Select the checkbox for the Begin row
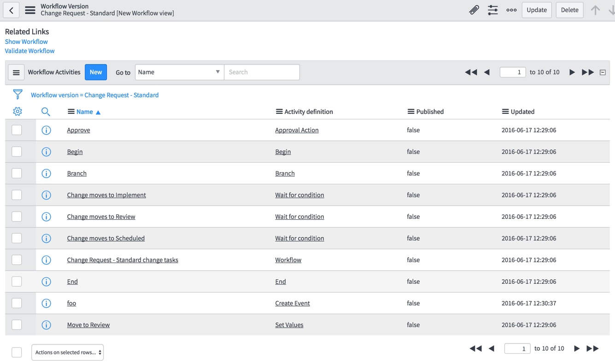The image size is (615, 364). [x=17, y=152]
